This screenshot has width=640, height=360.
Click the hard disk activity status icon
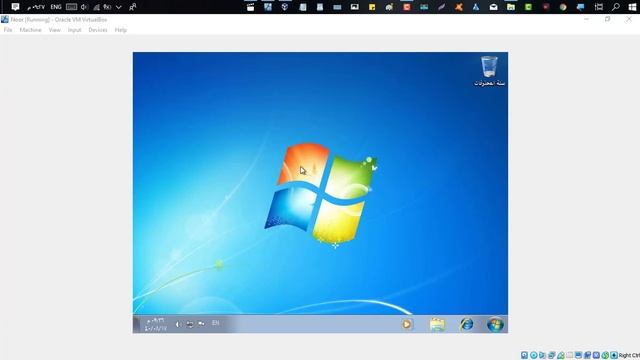pos(524,355)
